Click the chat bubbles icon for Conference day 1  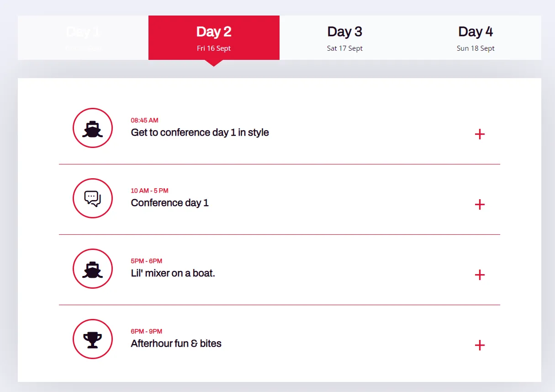[93, 198]
